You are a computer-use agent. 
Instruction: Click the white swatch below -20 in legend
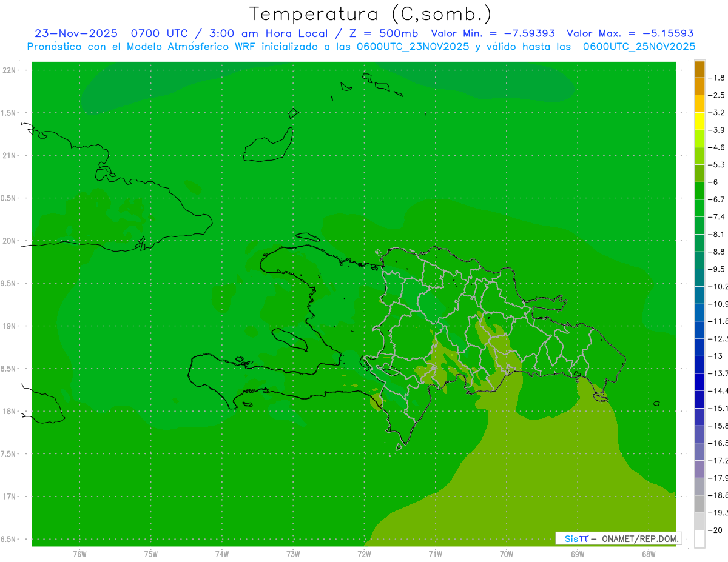(x=699, y=539)
